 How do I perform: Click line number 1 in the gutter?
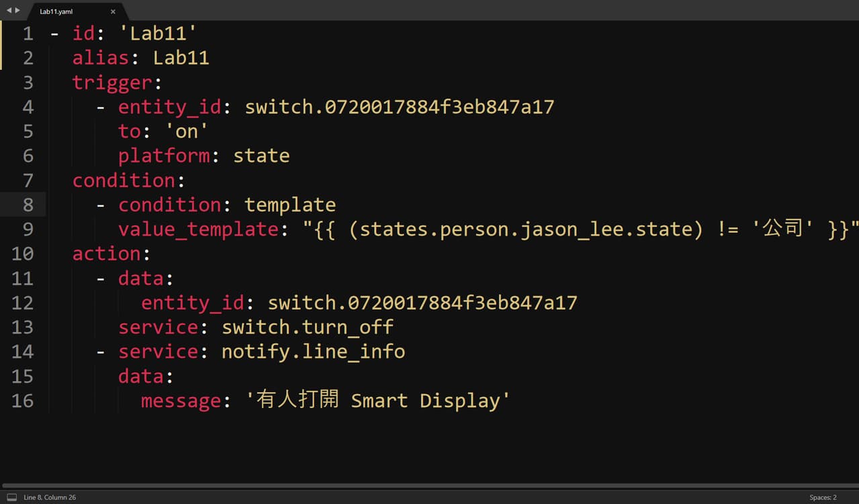click(28, 33)
